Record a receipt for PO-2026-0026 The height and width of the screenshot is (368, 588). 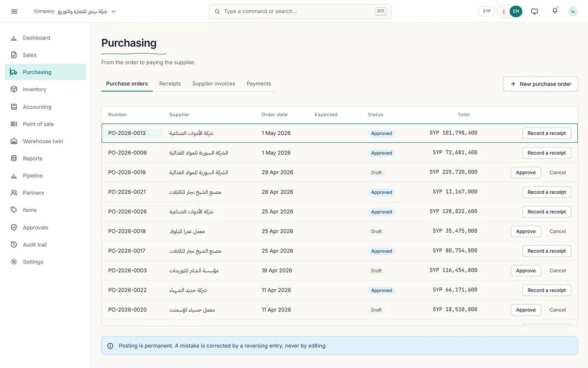click(x=546, y=212)
